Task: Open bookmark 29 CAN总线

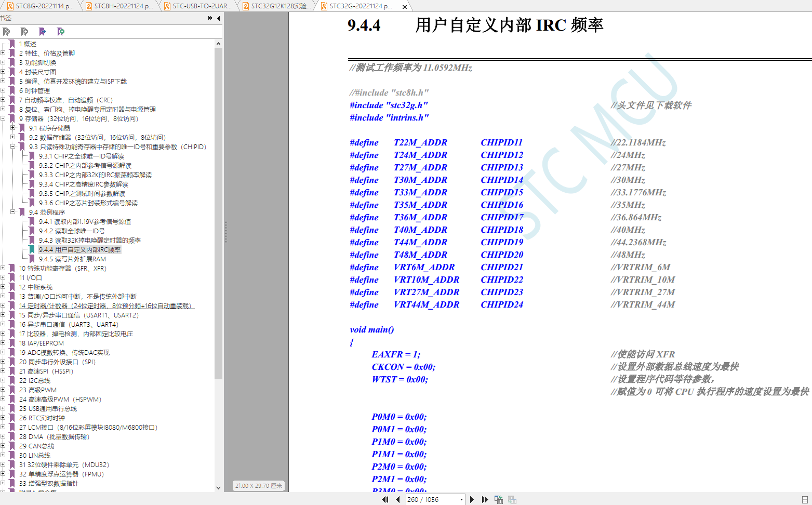Action: tap(36, 446)
